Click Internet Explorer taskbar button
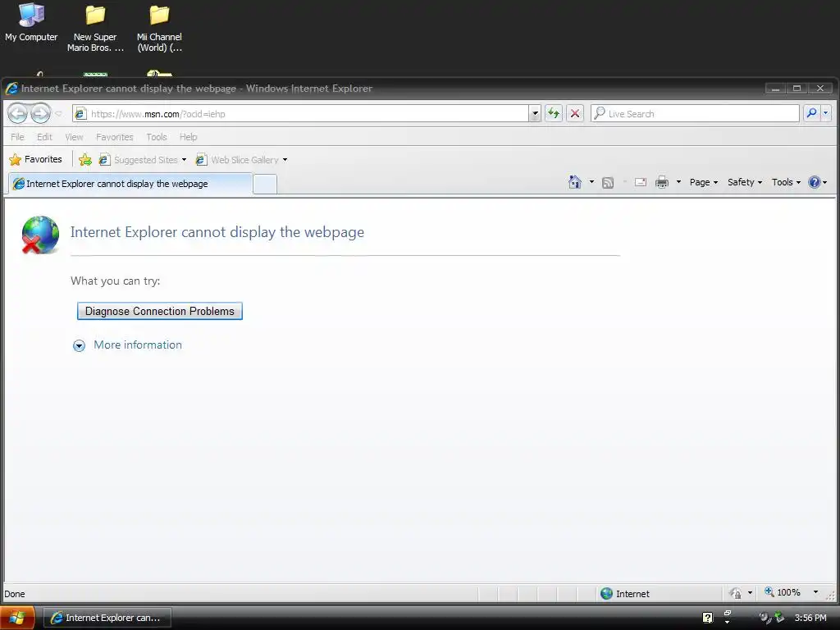Screen dimensions: 840x630 [x=107, y=618]
